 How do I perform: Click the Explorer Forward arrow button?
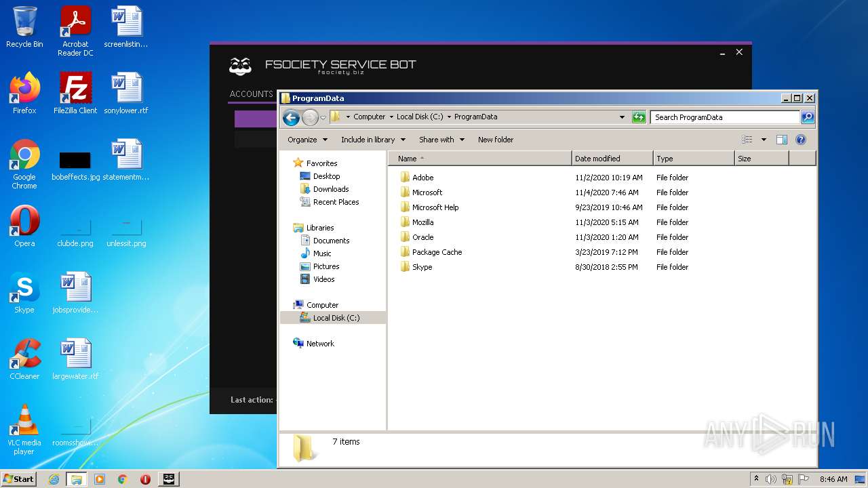[309, 117]
